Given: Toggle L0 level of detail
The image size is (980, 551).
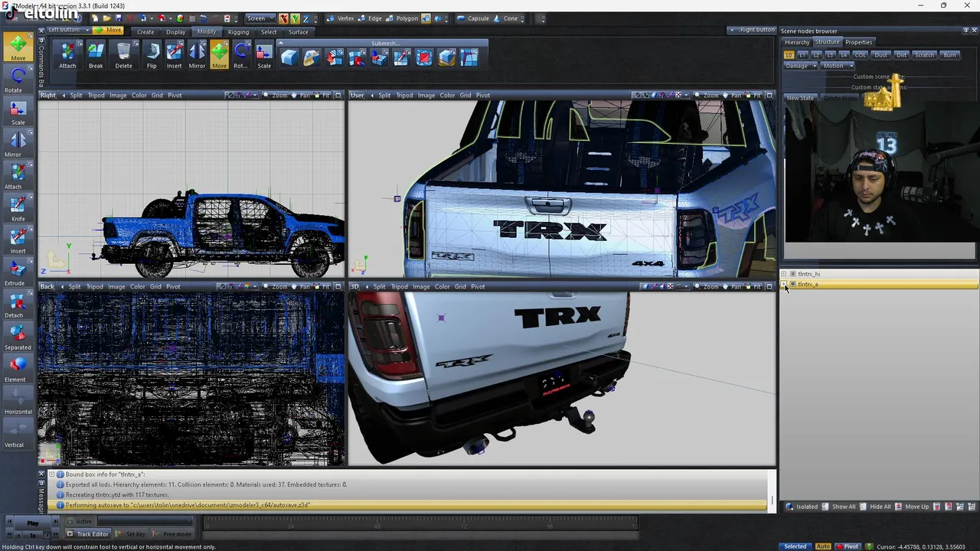Looking at the screenshot, I should [x=789, y=55].
